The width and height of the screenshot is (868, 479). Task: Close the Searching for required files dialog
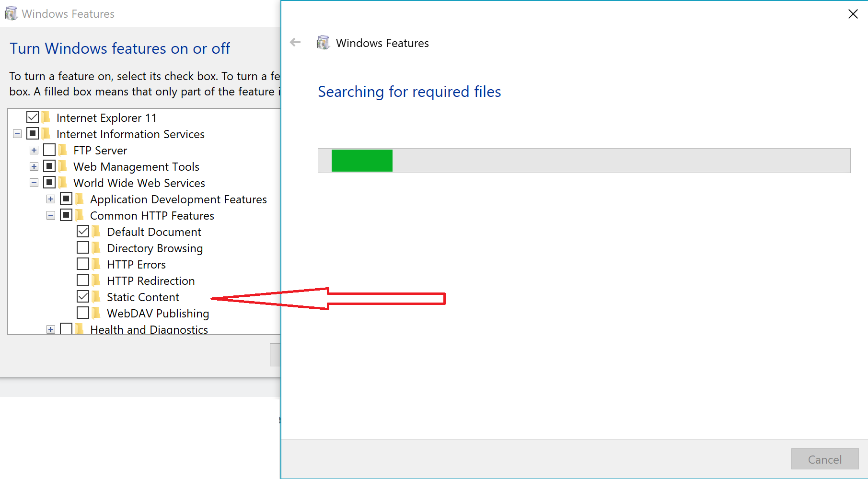pyautogui.click(x=853, y=14)
